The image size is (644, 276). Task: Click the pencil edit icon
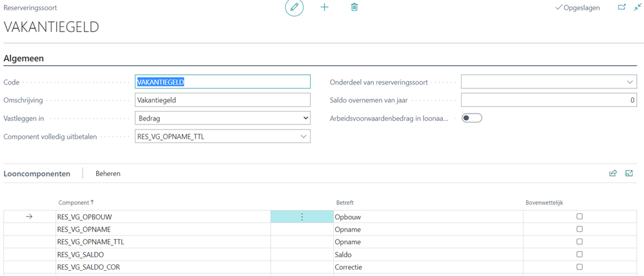click(x=295, y=8)
